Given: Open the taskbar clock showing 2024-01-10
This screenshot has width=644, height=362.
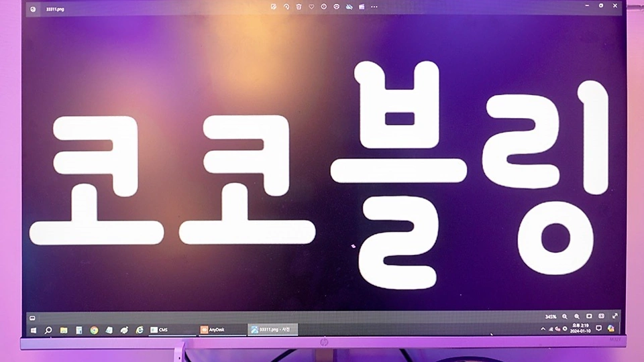Looking at the screenshot, I should [x=579, y=328].
